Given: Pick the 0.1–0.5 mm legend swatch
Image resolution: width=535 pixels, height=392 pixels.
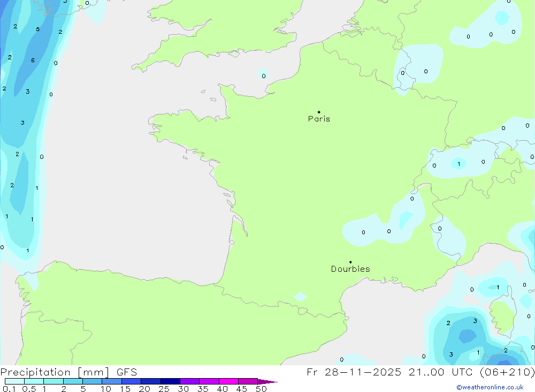Looking at the screenshot, I should (14, 381).
